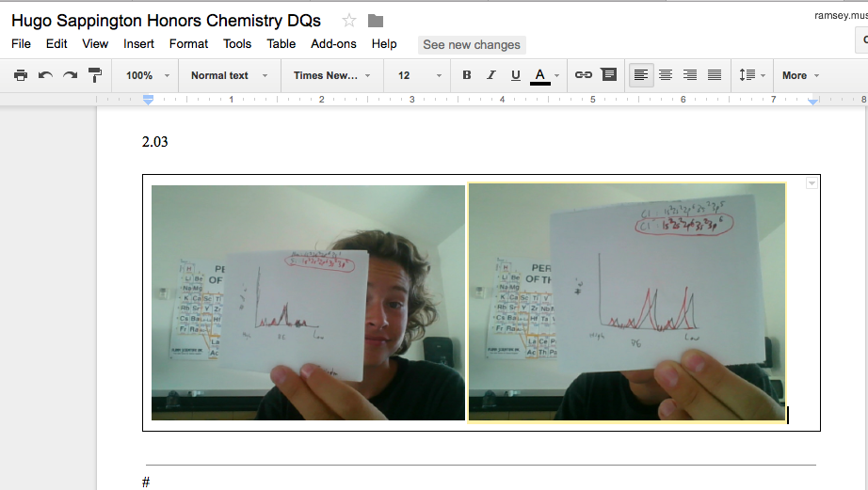This screenshot has height=490, width=868.
Task: Open the Normal text style dropdown
Action: point(229,75)
